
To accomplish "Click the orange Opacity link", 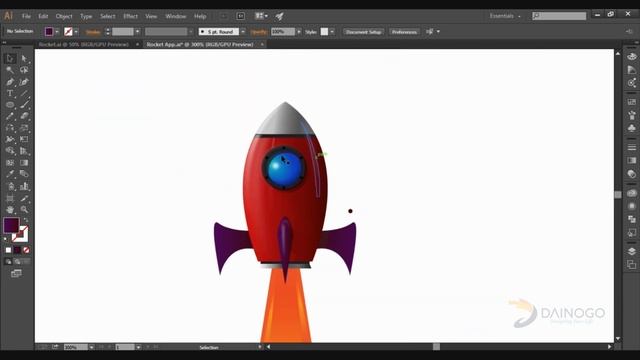I will (x=258, y=32).
